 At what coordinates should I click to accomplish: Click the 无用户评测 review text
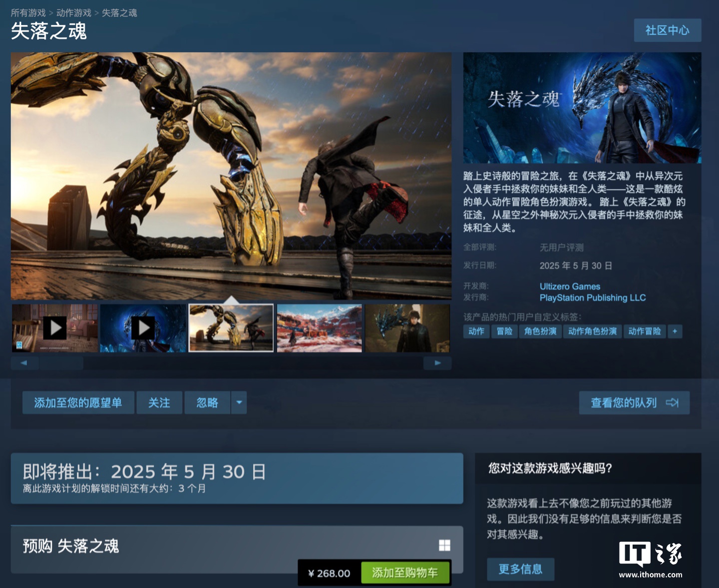coord(562,248)
